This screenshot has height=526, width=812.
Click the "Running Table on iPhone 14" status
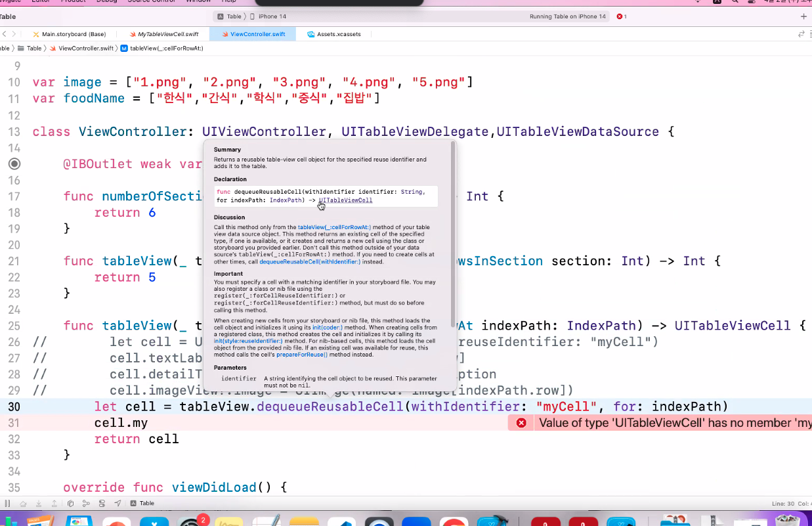click(567, 16)
